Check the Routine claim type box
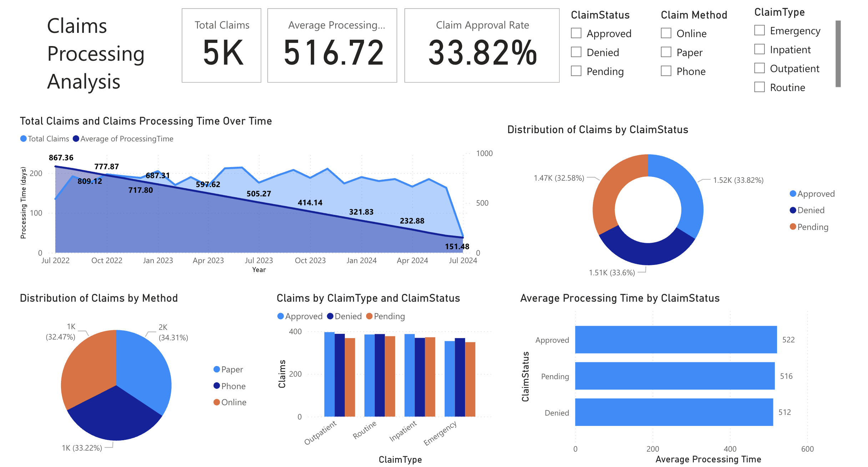 (759, 87)
